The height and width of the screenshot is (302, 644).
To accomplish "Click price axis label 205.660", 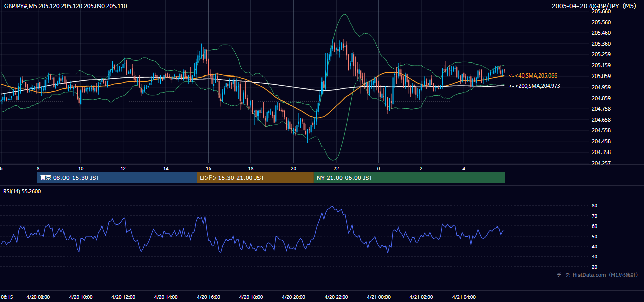I will [601, 11].
